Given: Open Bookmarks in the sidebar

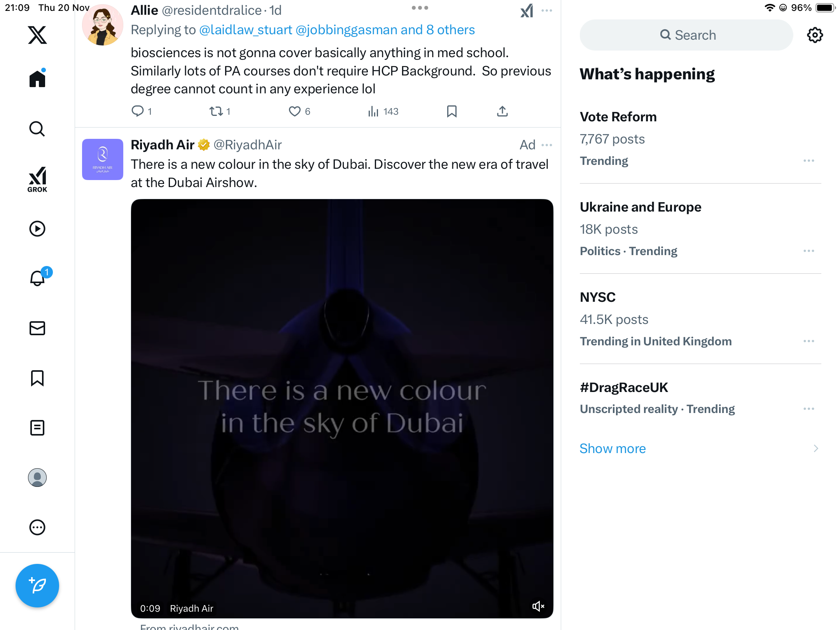Looking at the screenshot, I should tap(37, 378).
